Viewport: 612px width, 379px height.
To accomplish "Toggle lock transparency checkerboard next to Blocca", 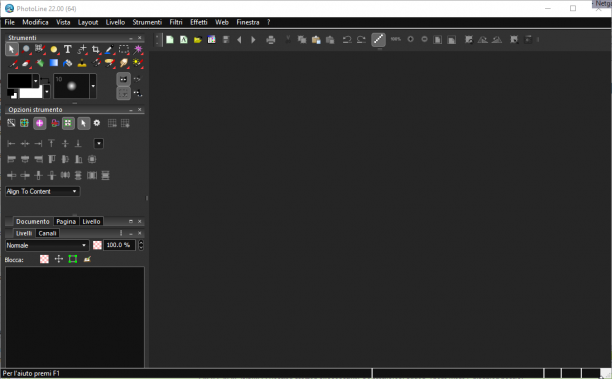I will click(x=44, y=259).
